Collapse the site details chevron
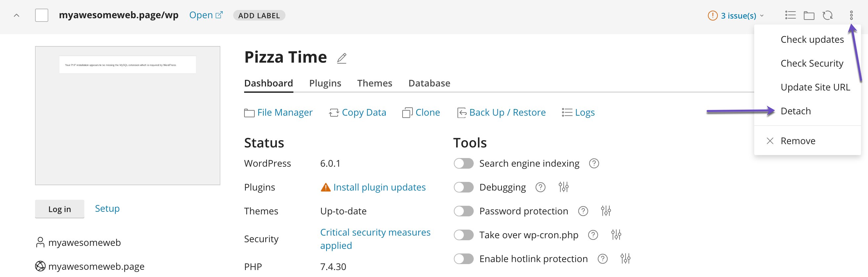Image resolution: width=868 pixels, height=277 pixels. [17, 16]
